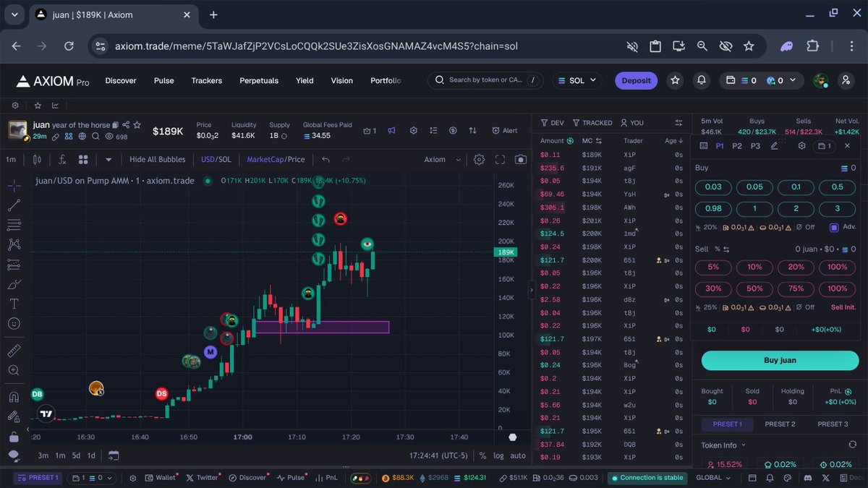Click the search by token input
Image resolution: width=868 pixels, height=488 pixels.
coord(485,80)
